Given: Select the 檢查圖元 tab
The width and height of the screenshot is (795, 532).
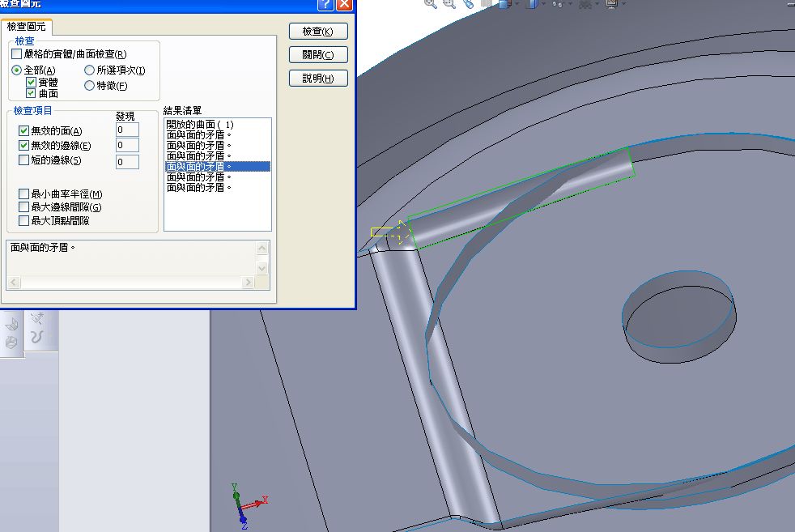Looking at the screenshot, I should (26, 27).
